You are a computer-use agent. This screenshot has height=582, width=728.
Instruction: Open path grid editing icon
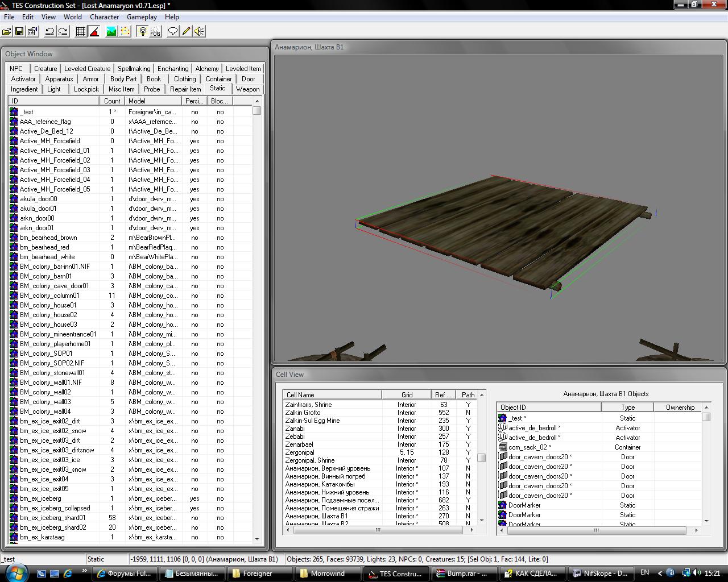click(x=125, y=32)
